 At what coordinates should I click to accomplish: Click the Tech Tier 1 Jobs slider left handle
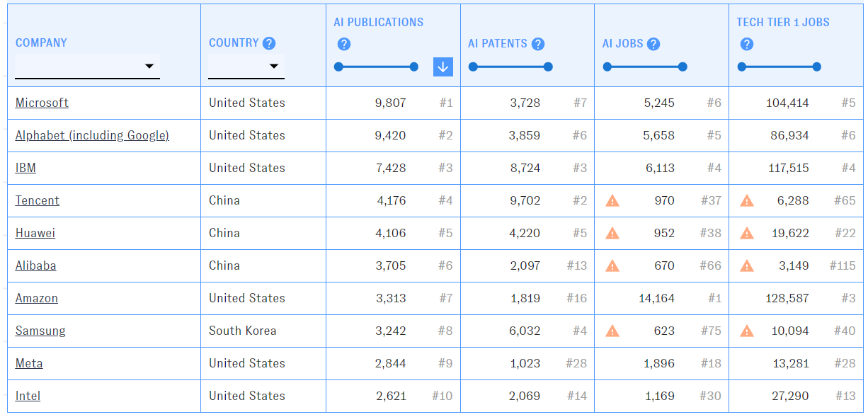pyautogui.click(x=742, y=67)
